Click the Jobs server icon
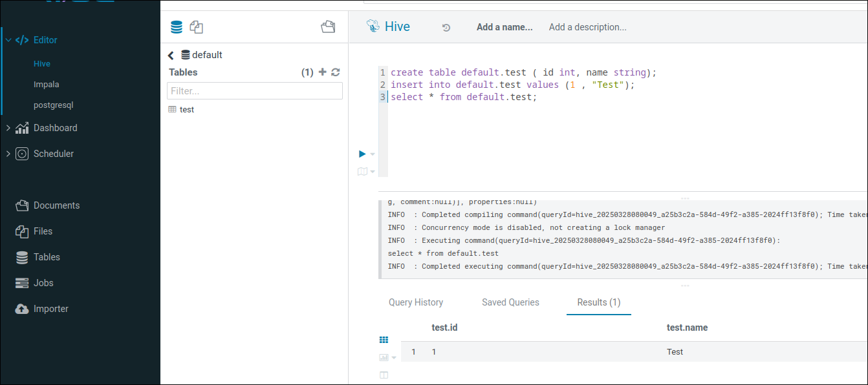This screenshot has height=385, width=868. coord(22,283)
